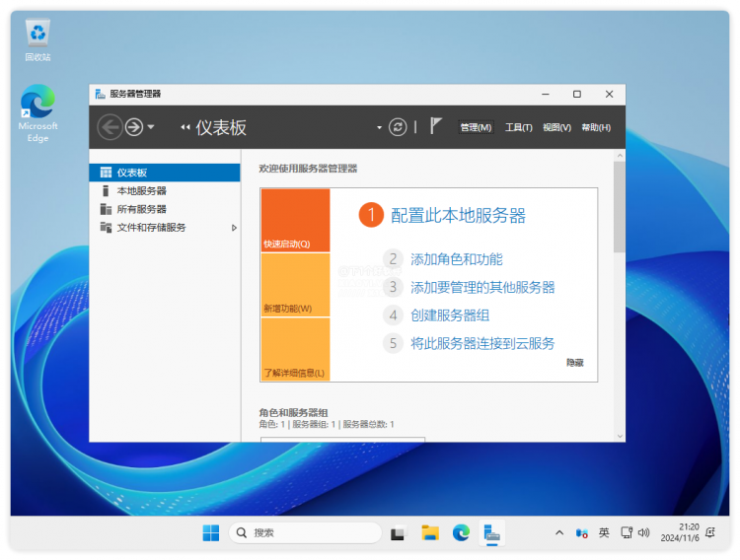740x560 pixels.
Task: Open the 帮助(H) menu
Action: pos(596,127)
